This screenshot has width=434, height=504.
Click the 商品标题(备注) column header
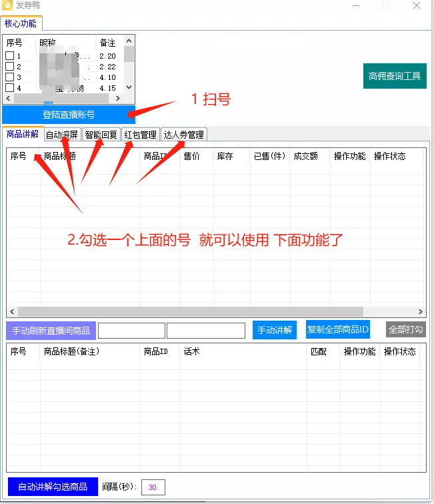point(71,351)
